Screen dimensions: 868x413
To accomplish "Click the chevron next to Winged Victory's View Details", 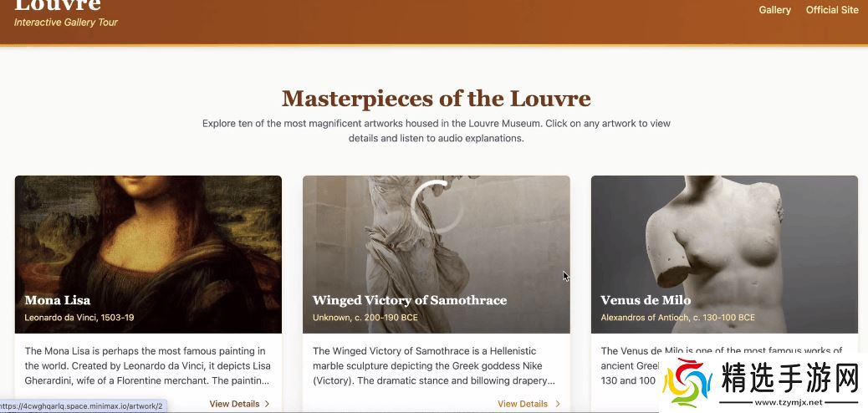I will 558,404.
